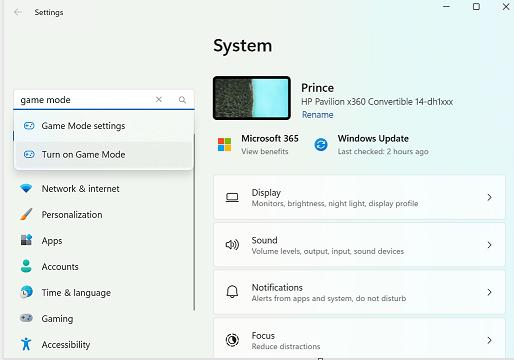Image resolution: width=514 pixels, height=360 pixels.
Task: Open Notifications alerts card
Action: (x=359, y=292)
